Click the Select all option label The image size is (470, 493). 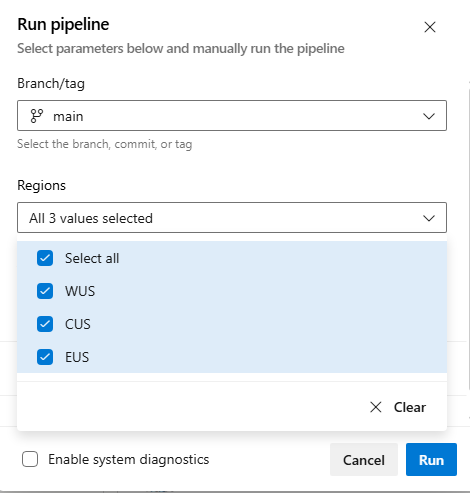point(92,258)
